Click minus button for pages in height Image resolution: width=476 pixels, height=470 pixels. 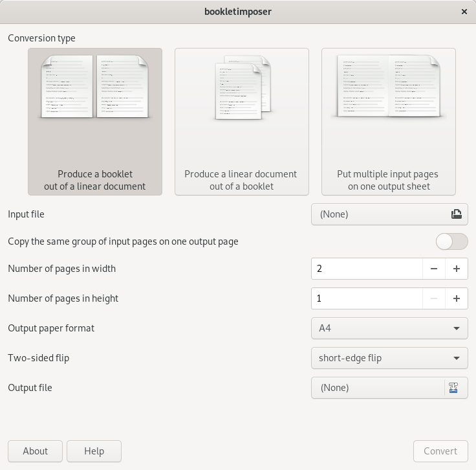(433, 298)
